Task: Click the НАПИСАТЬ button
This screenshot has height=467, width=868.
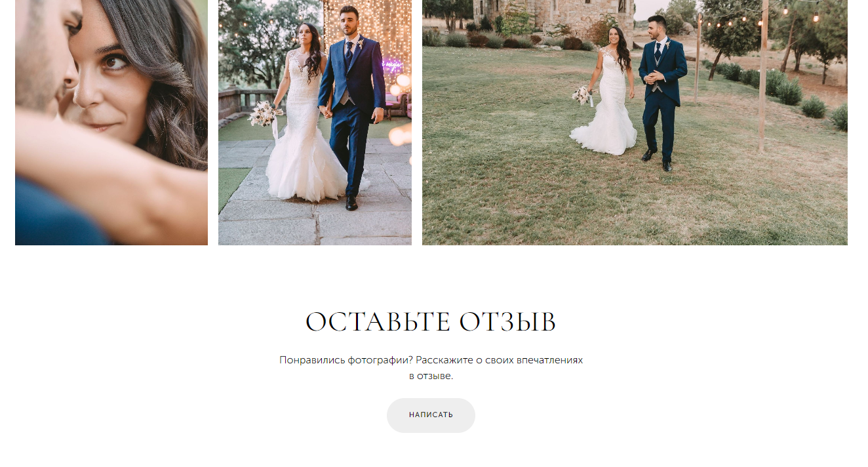Action: click(431, 415)
